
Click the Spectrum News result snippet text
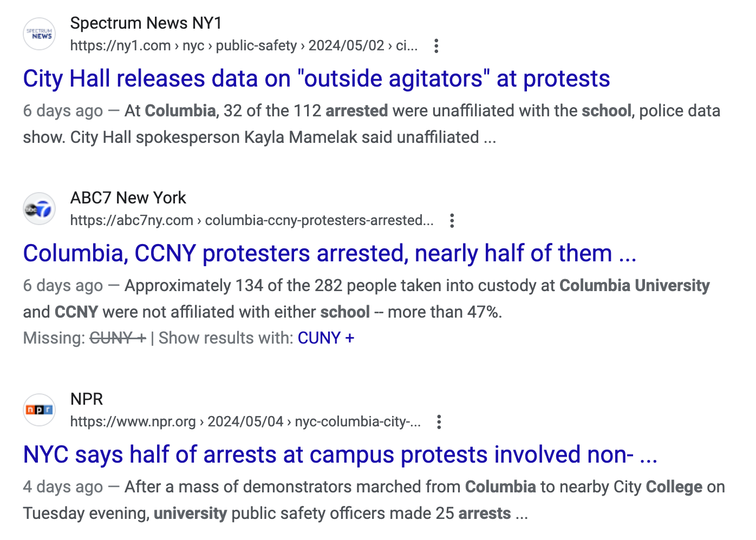[371, 124]
